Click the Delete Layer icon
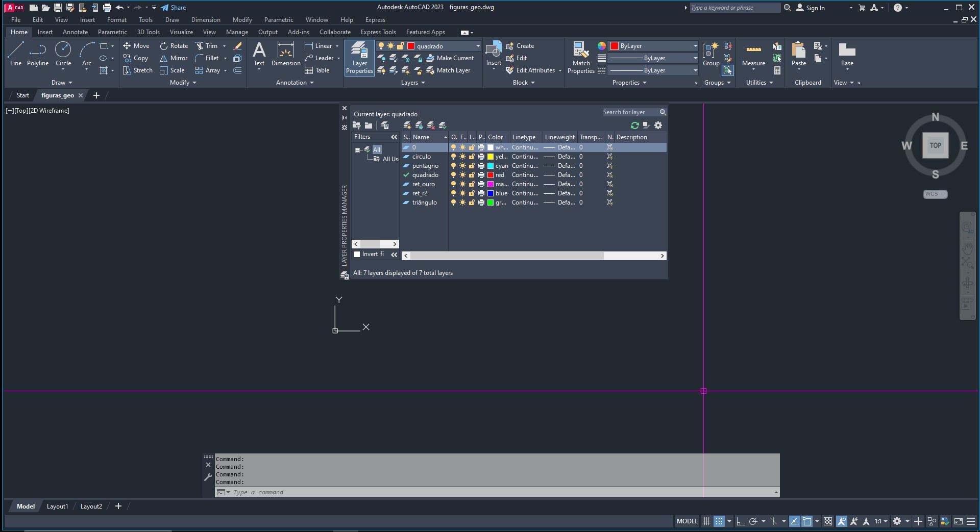980x532 pixels. [x=431, y=125]
